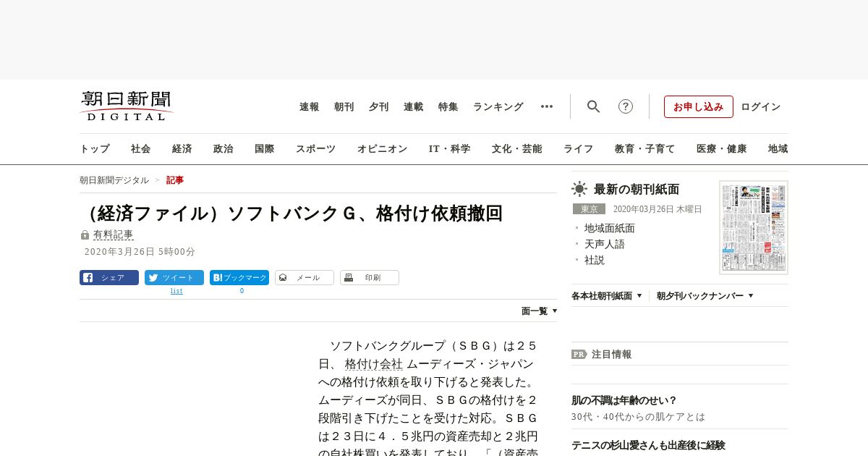Click the 注目情報 heading
868x456 pixels.
pos(612,355)
